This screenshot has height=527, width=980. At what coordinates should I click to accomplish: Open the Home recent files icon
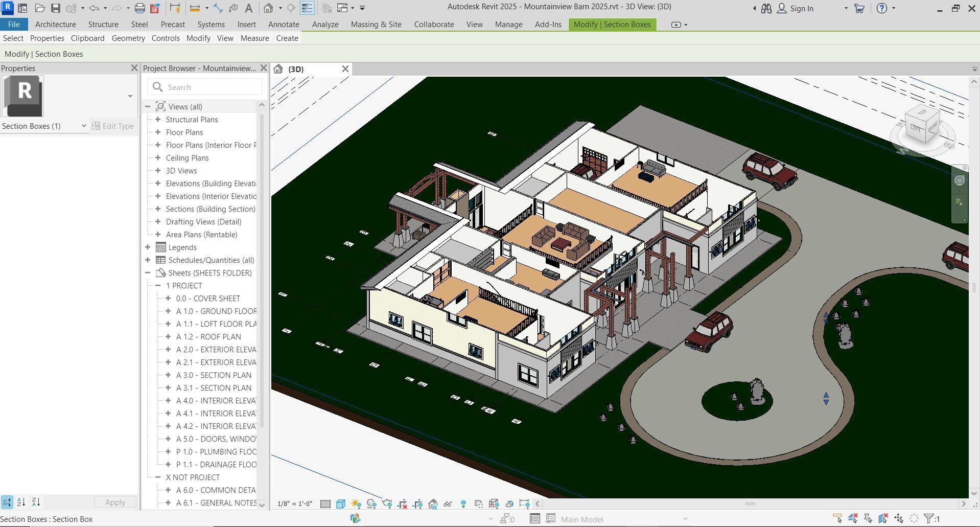pyautogui.click(x=22, y=8)
